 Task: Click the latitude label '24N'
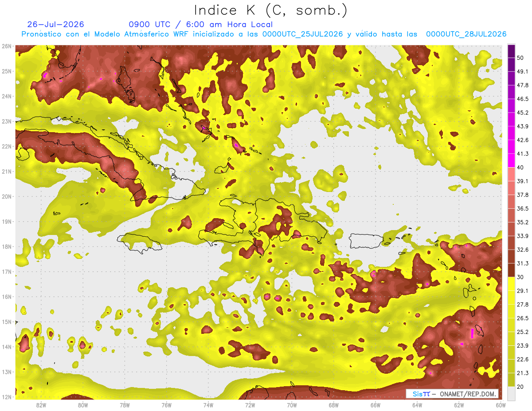7,96
